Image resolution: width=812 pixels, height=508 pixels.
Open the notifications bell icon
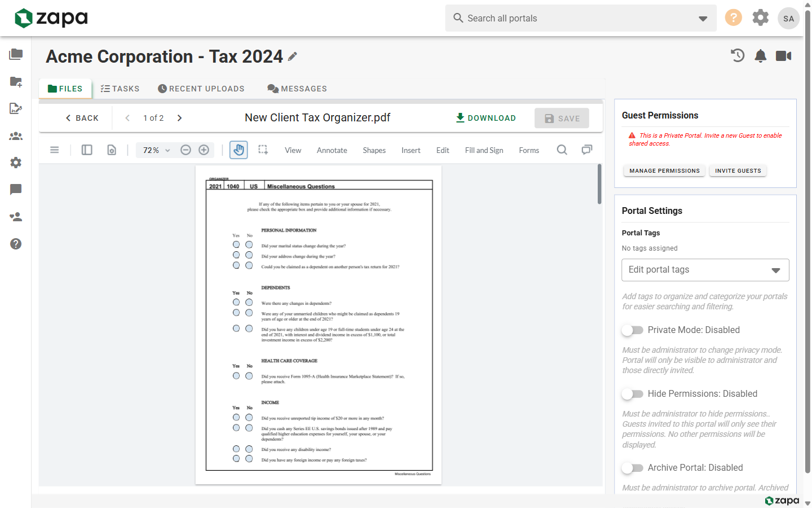pos(761,55)
